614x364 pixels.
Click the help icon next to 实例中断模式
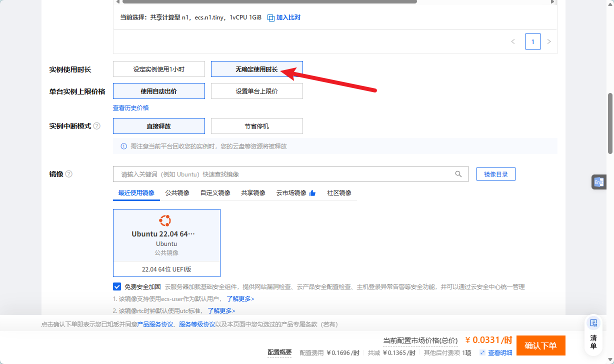point(97,126)
